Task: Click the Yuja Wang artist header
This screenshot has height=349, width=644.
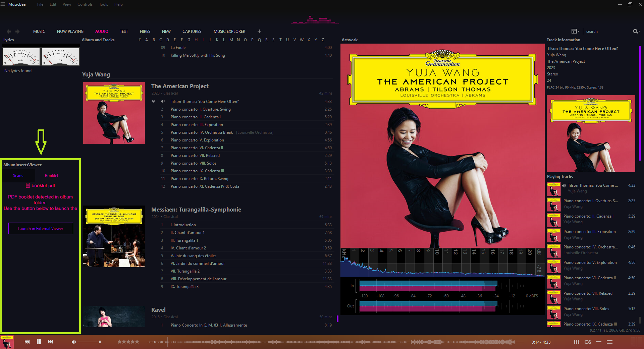Action: pos(96,74)
